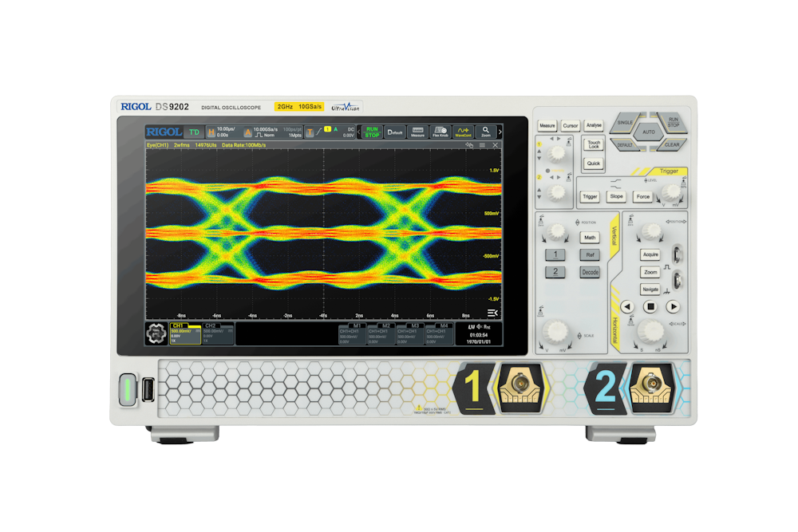Screen dimensions: 798x532
Task: Open the side result list icon on waveform
Action: coord(492,313)
